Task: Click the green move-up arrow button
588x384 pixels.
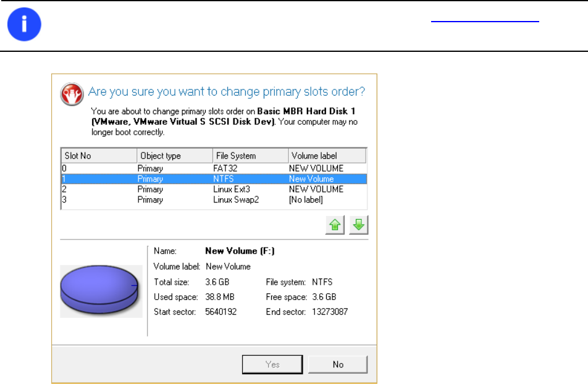Action: (x=335, y=225)
